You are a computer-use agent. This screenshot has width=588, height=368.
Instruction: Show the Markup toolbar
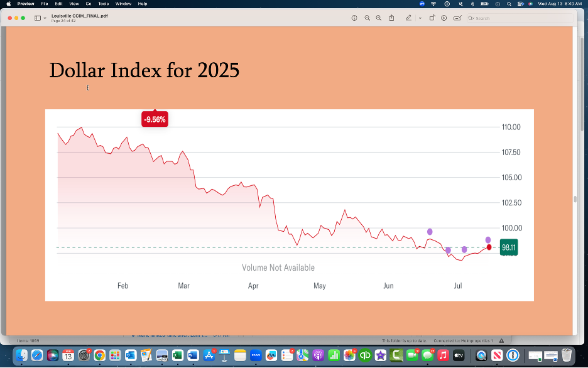pos(444,18)
